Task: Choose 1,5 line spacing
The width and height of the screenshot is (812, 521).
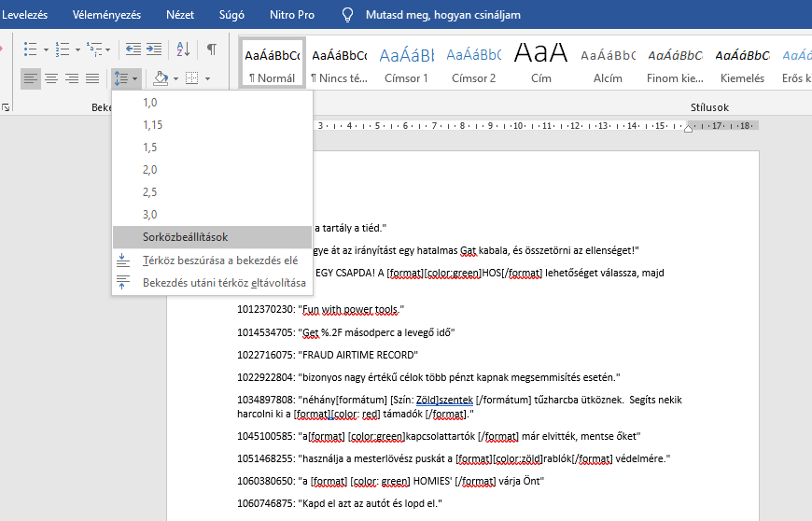Action: [212, 148]
